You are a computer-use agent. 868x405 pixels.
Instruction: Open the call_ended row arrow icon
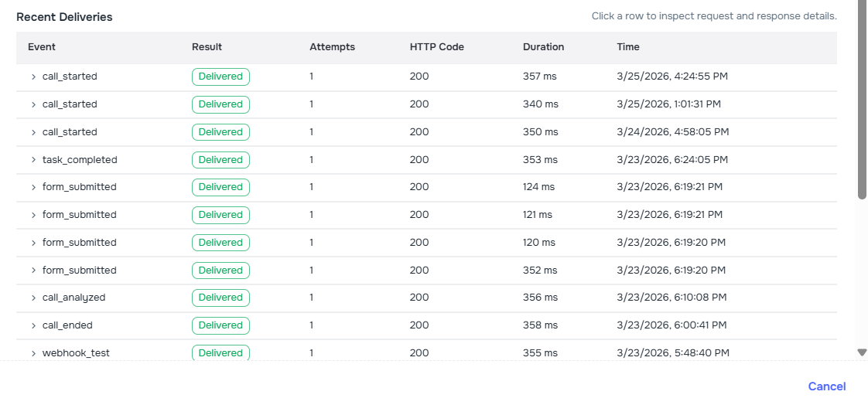tap(33, 325)
